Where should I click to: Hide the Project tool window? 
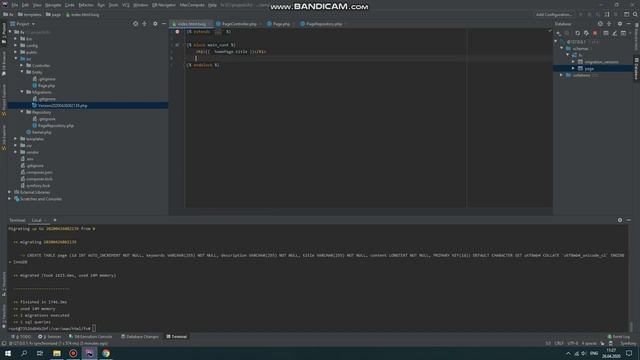pyautogui.click(x=164, y=24)
